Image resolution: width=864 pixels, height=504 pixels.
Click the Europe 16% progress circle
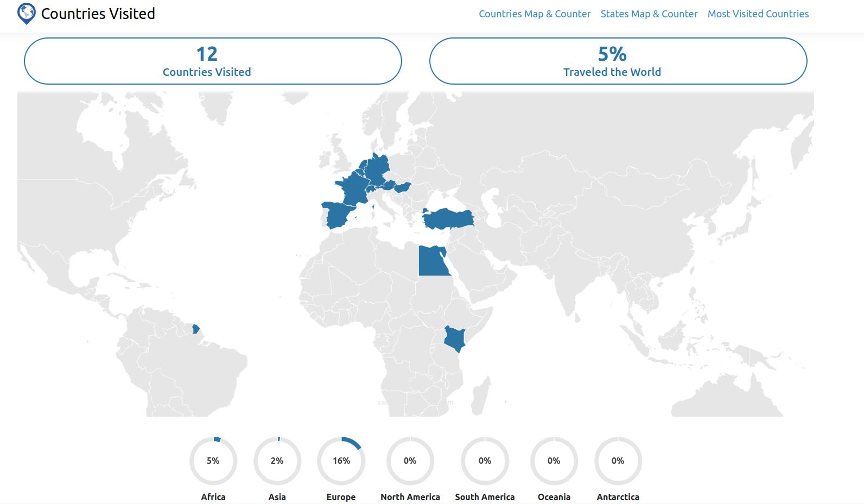coord(341,461)
